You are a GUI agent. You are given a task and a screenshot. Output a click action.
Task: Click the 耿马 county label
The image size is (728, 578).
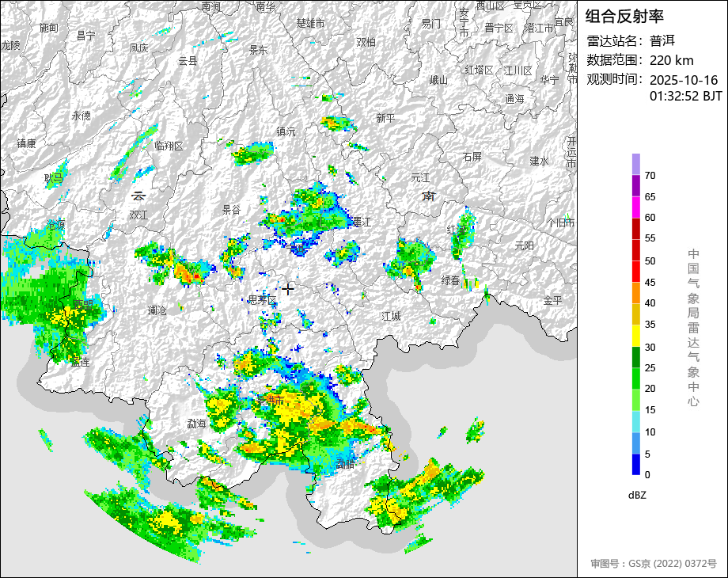click(53, 177)
